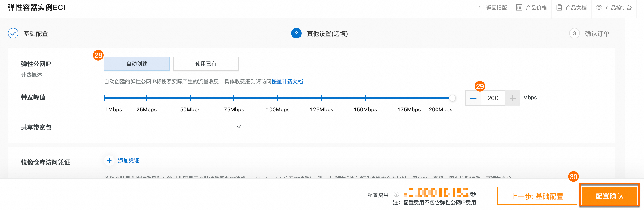
Task: Click the bandwidth value field showing 200
Action: tap(493, 98)
